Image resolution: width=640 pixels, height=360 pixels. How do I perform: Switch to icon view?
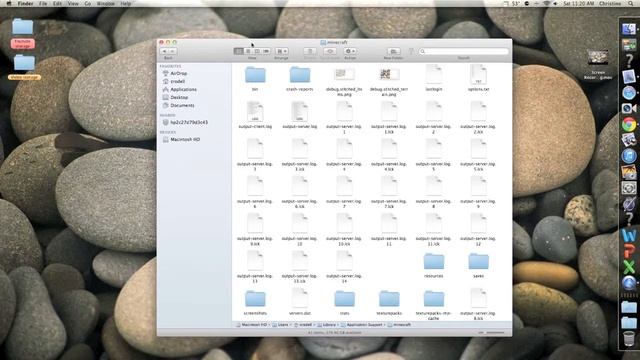click(x=239, y=51)
